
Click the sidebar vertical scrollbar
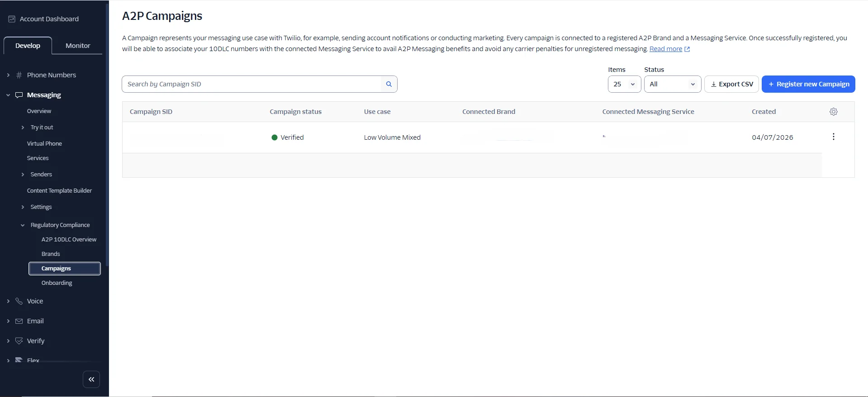(x=107, y=136)
